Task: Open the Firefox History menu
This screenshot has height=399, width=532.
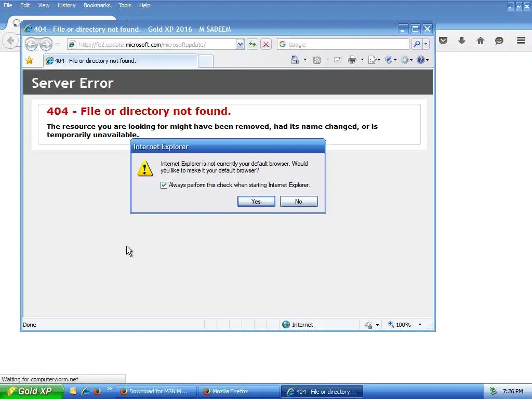Action: [x=66, y=5]
